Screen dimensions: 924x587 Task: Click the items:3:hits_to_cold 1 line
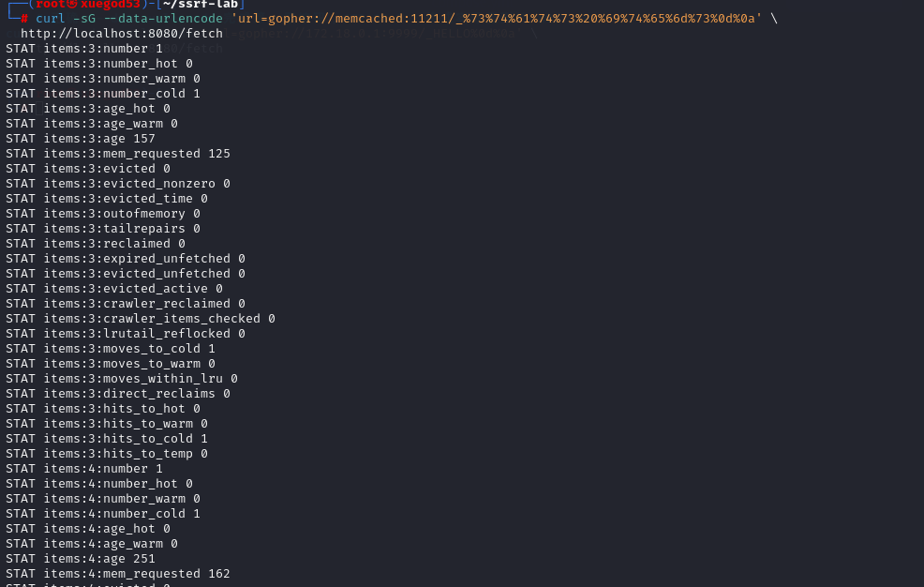[x=107, y=439]
